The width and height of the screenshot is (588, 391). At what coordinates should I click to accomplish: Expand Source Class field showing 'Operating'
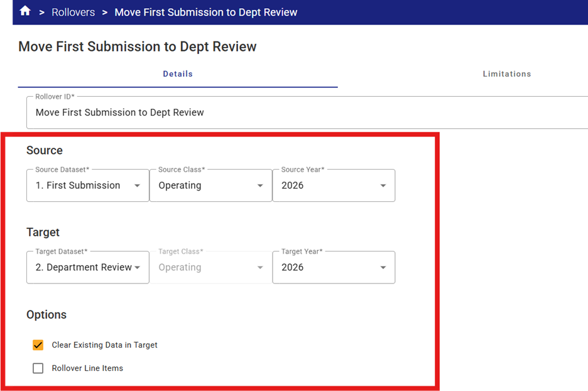tap(180, 185)
